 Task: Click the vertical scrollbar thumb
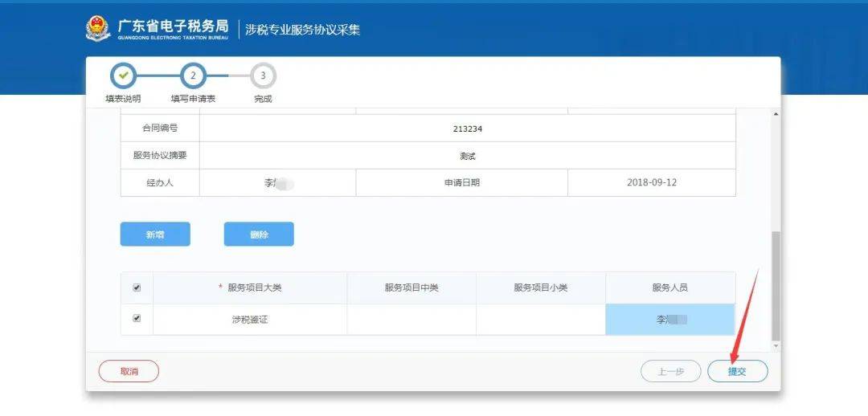pos(776,285)
